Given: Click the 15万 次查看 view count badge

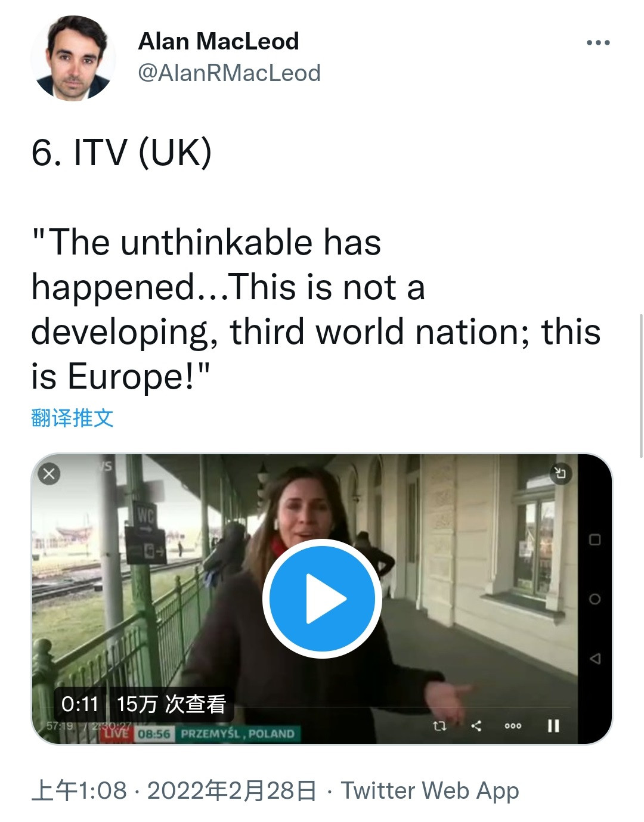Looking at the screenshot, I should coord(171,704).
